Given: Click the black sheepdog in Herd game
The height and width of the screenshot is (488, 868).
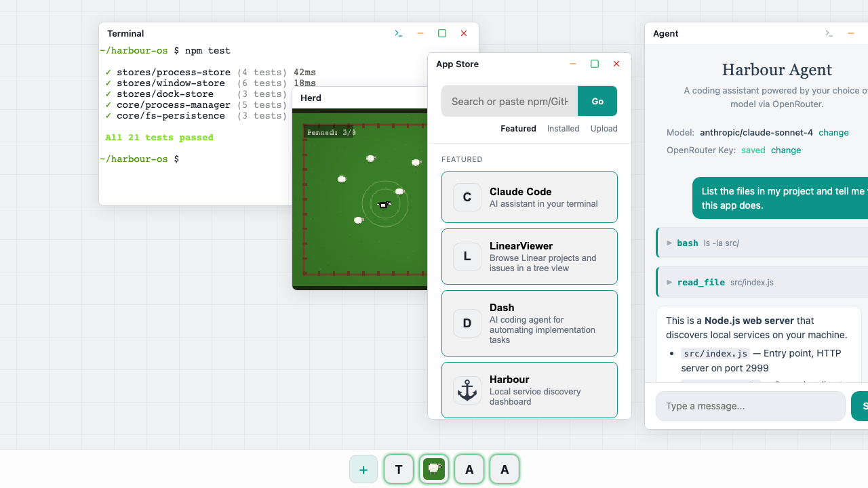Looking at the screenshot, I should pos(384,204).
